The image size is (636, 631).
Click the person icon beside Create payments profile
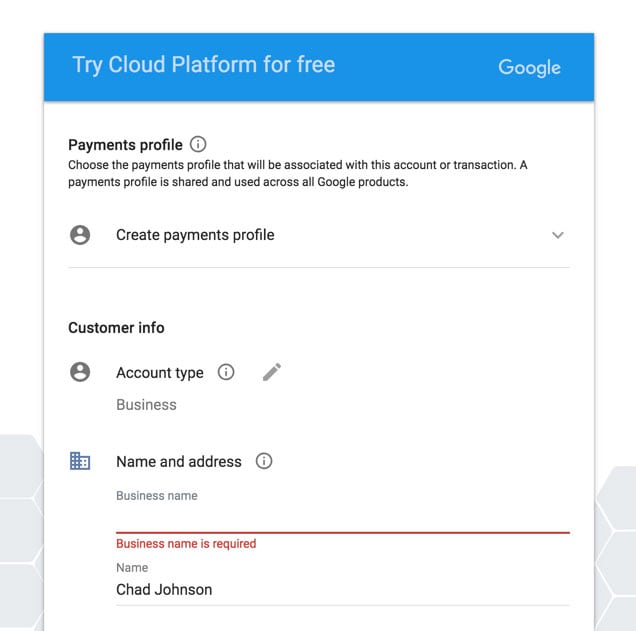click(x=80, y=235)
